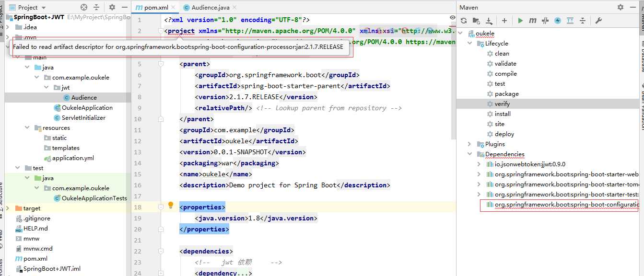Screen dimensions: 644x276
Task: Select the oukele Maven root project
Action: coord(485,34)
